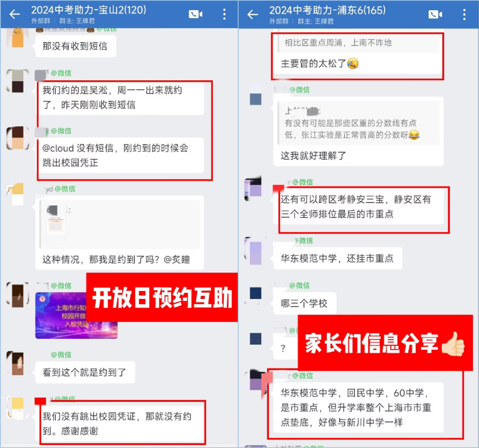Tap avatar beside 哪三个学校 message
Viewport: 479px width, 448px height.
(x=255, y=293)
